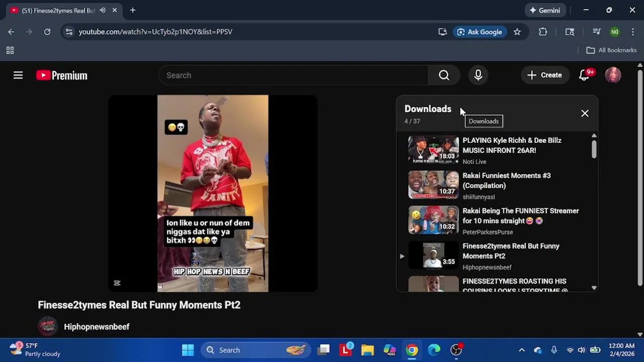The width and height of the screenshot is (644, 362).
Task: Open Wi-Fi network tray icon
Action: click(x=570, y=350)
